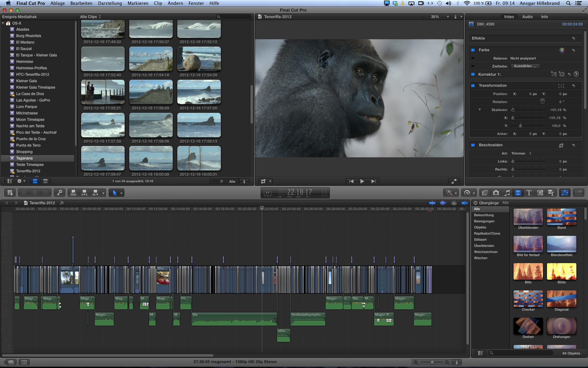
Task: Enable the Balance checkbox
Action: click(x=473, y=58)
